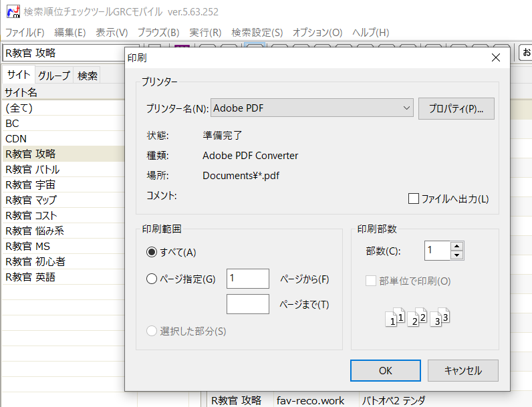Open the 検索設定(S) menu
The width and height of the screenshot is (532, 407).
tap(257, 32)
